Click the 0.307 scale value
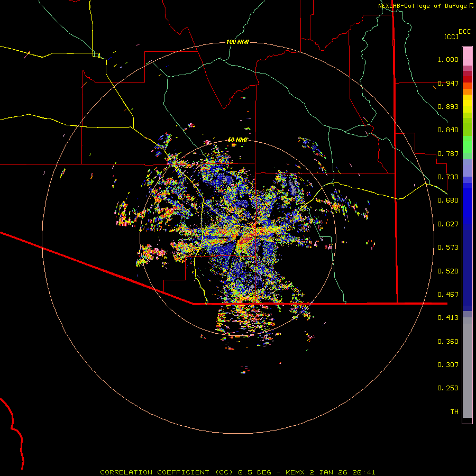The width and height of the screenshot is (476, 476). [448, 365]
